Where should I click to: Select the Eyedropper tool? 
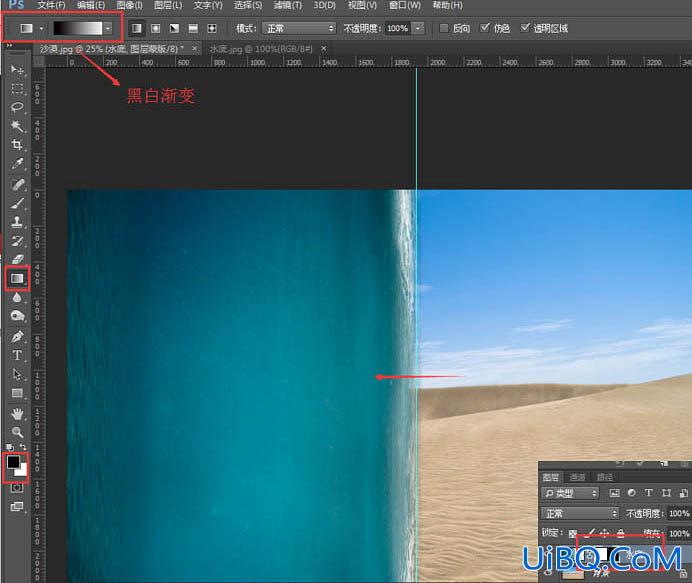click(17, 164)
